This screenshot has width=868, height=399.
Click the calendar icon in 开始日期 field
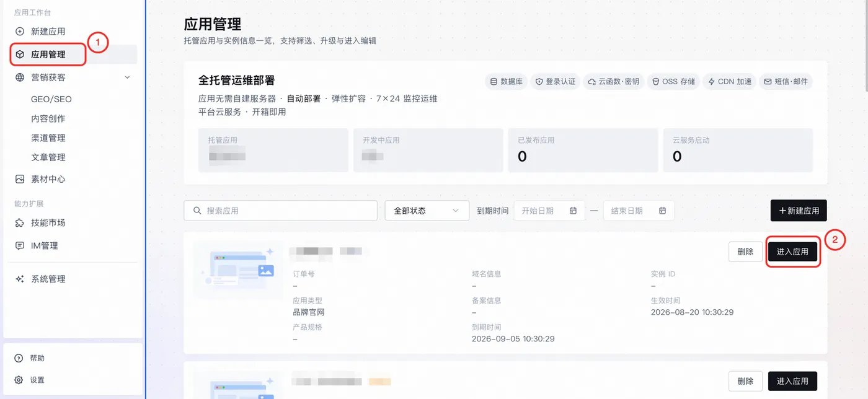click(573, 211)
